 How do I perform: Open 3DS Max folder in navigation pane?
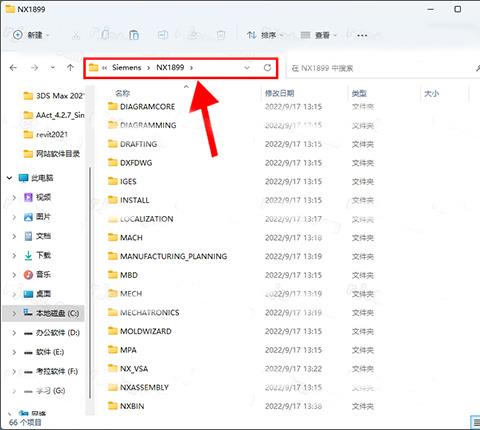click(x=53, y=96)
